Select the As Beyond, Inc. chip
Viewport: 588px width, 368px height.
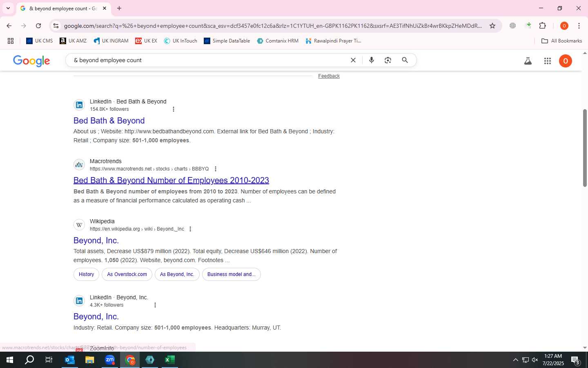177,274
